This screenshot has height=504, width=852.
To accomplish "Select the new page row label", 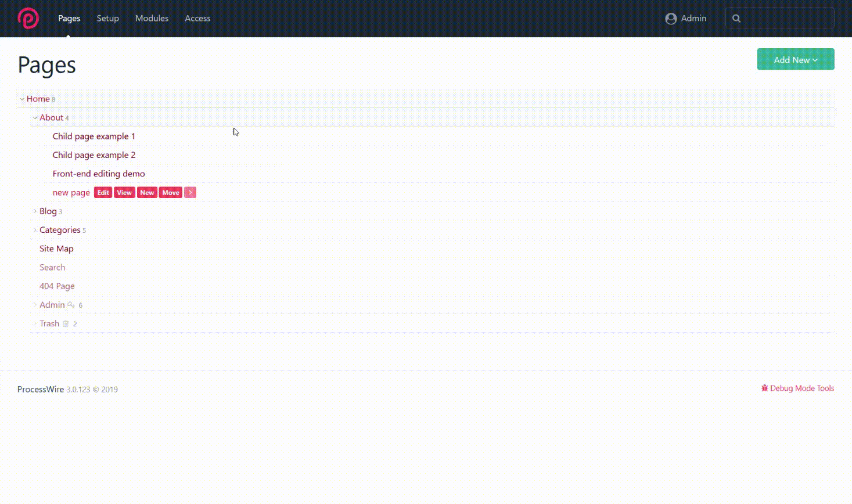I will tap(71, 192).
